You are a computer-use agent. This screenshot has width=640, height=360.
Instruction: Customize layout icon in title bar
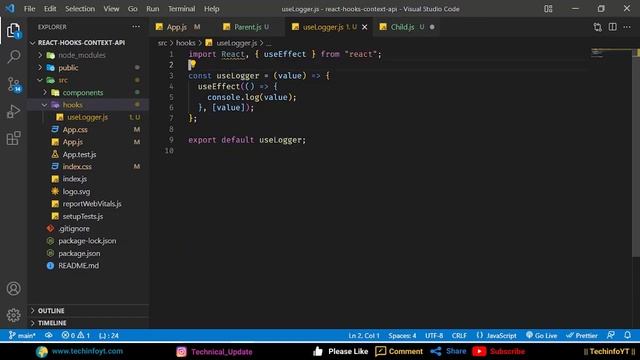point(548,9)
